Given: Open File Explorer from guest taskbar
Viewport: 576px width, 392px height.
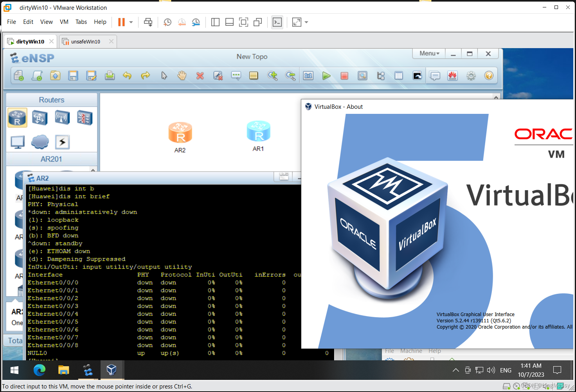Looking at the screenshot, I should click(64, 370).
